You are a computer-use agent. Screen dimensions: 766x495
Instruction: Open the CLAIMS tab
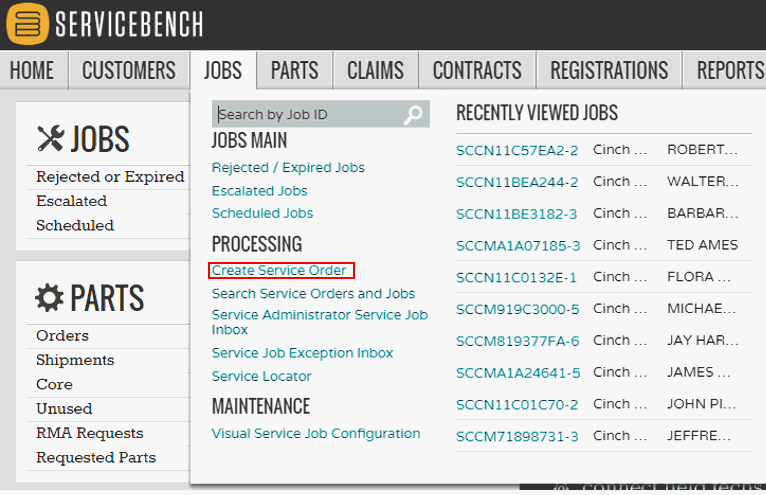(x=375, y=70)
